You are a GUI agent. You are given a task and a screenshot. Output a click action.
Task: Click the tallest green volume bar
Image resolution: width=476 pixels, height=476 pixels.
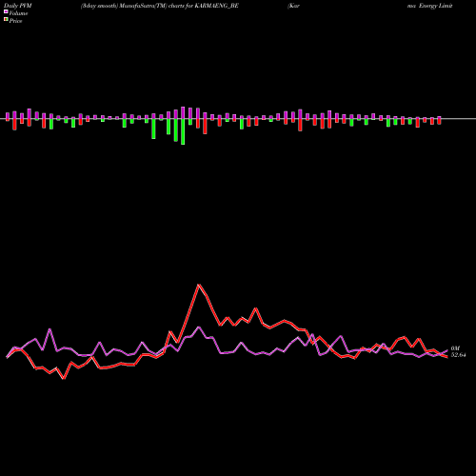183,131
